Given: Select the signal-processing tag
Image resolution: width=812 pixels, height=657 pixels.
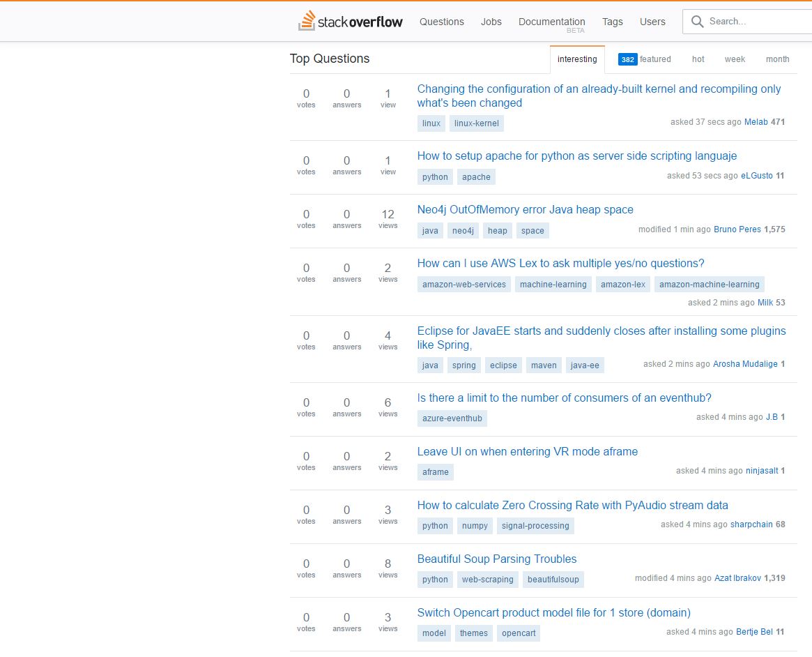Looking at the screenshot, I should [x=535, y=526].
